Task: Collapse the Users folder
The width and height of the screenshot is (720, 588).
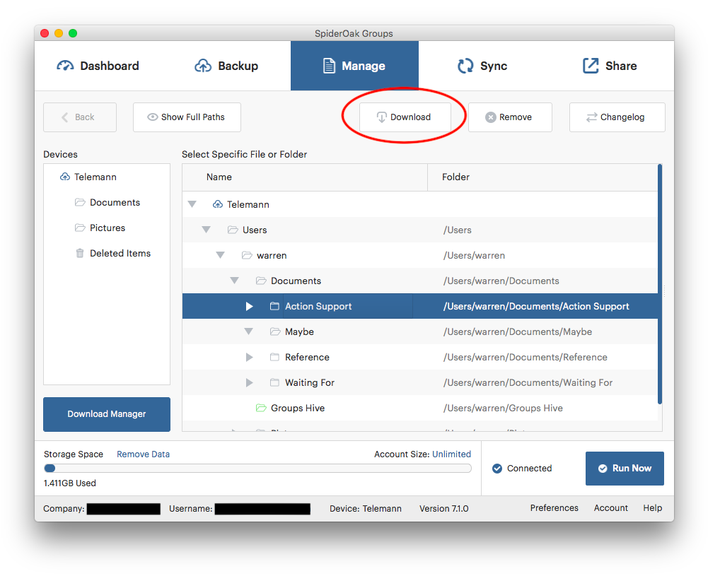Action: tap(207, 230)
